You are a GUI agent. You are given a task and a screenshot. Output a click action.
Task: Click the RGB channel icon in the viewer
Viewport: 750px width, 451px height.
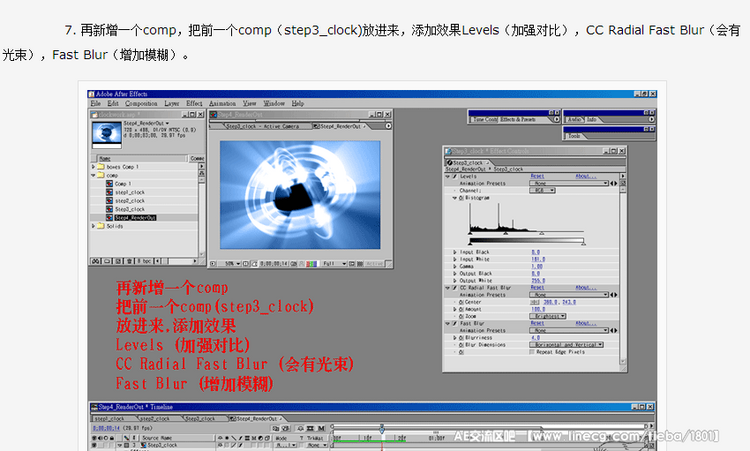tap(311, 264)
